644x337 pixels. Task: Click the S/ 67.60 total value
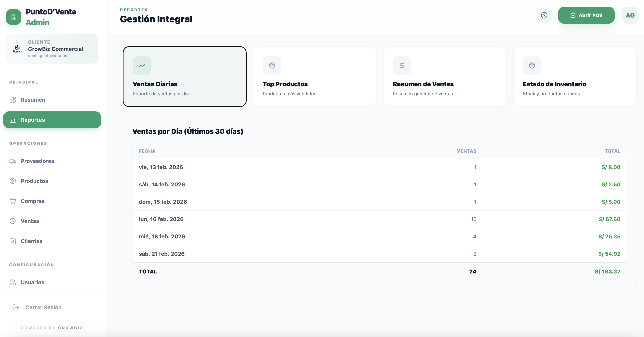point(610,219)
